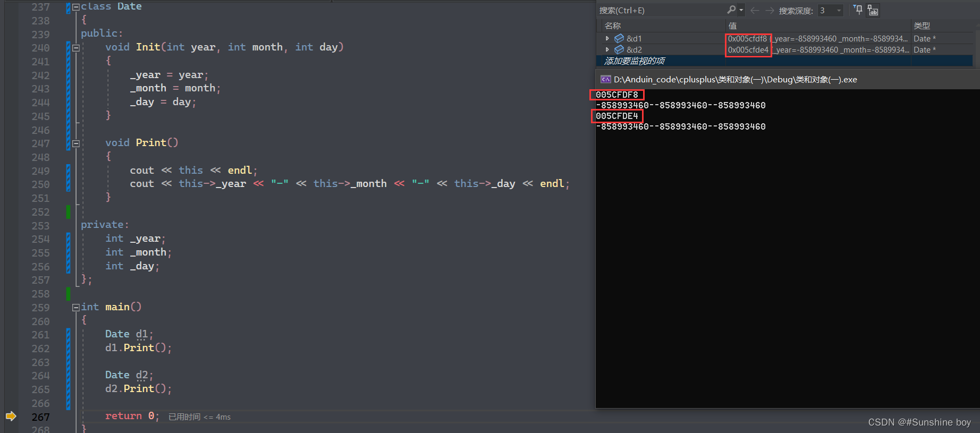Image resolution: width=980 pixels, height=433 pixels.
Task: Select the &d2 watch row name
Action: (x=634, y=49)
